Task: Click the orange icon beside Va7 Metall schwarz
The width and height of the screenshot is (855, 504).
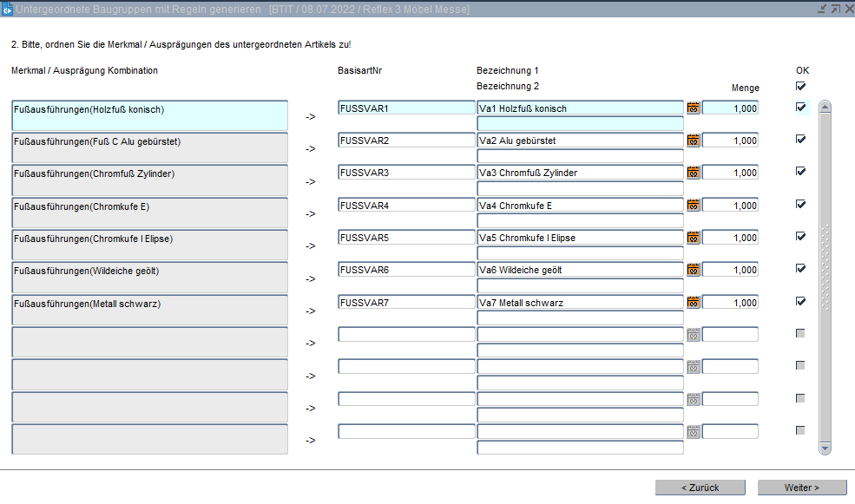Action: point(693,303)
